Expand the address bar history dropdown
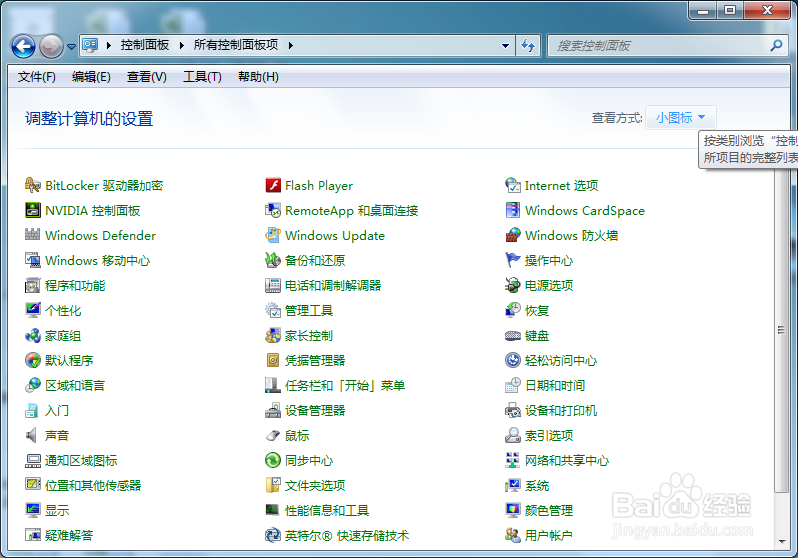Screen dimensions: 798x558 point(505,45)
